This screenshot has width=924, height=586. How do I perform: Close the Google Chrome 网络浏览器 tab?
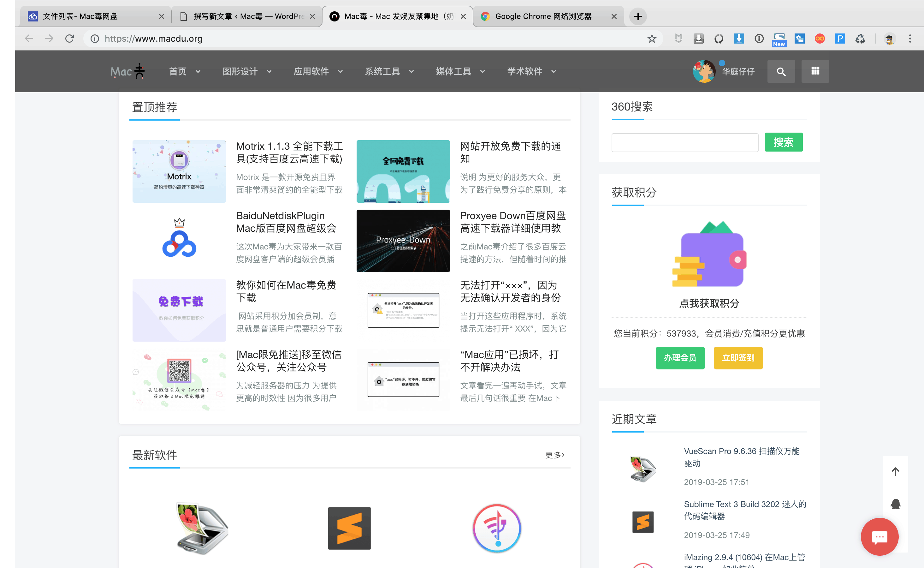coord(614,16)
